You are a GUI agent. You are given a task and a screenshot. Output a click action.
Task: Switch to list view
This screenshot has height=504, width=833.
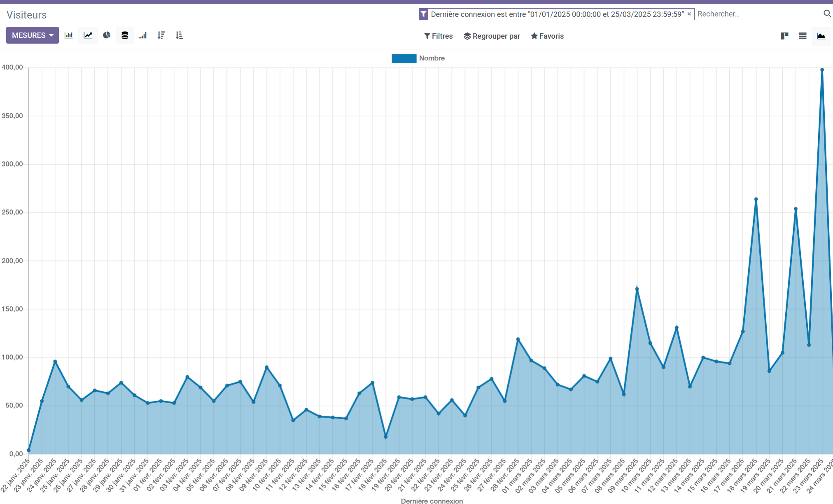[803, 36]
